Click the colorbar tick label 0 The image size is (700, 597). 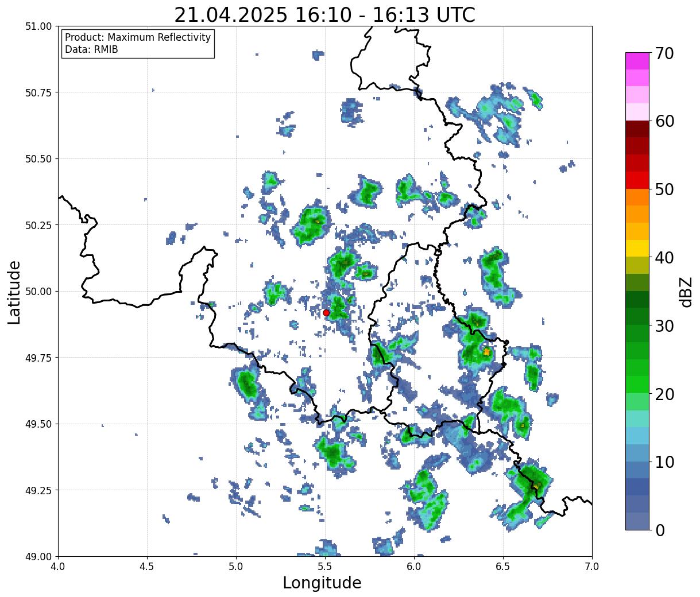point(660,530)
